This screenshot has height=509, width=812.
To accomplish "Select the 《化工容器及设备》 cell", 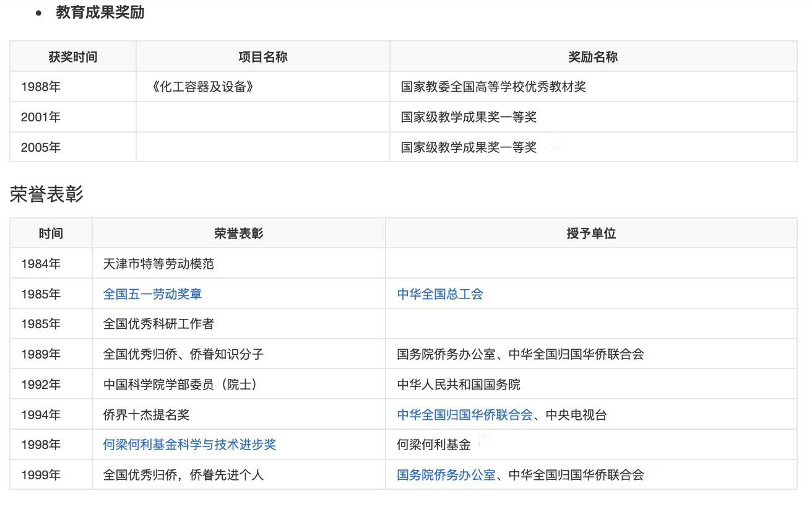I will [x=263, y=87].
